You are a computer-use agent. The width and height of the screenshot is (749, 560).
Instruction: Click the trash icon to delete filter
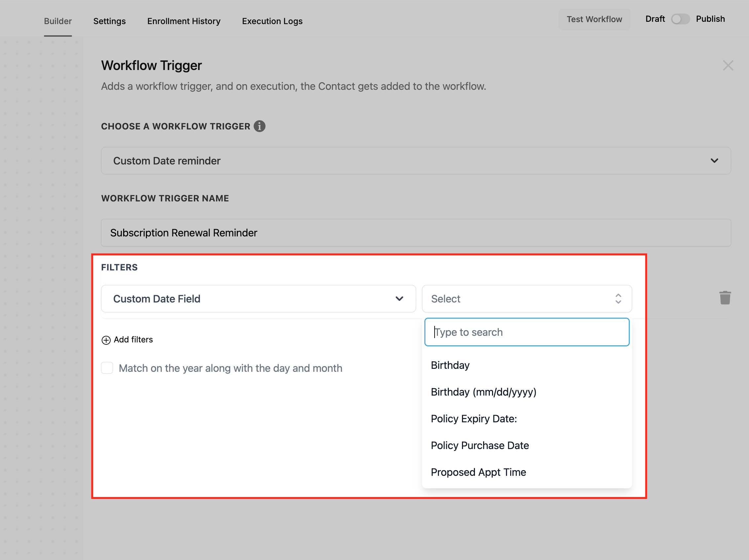pyautogui.click(x=725, y=298)
